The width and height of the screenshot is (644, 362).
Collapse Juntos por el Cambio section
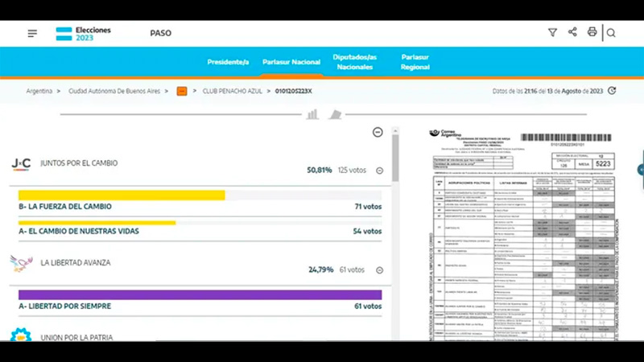[379, 171]
